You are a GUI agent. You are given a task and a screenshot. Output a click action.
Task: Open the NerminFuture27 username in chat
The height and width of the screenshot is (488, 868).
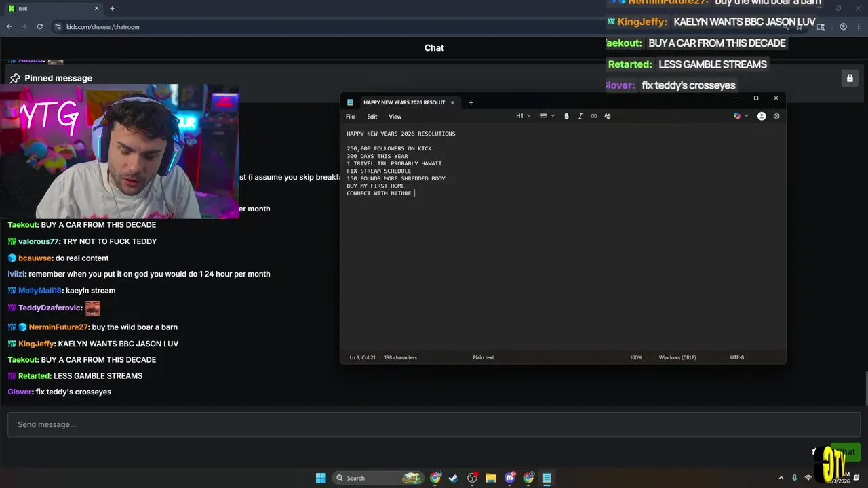(59, 327)
